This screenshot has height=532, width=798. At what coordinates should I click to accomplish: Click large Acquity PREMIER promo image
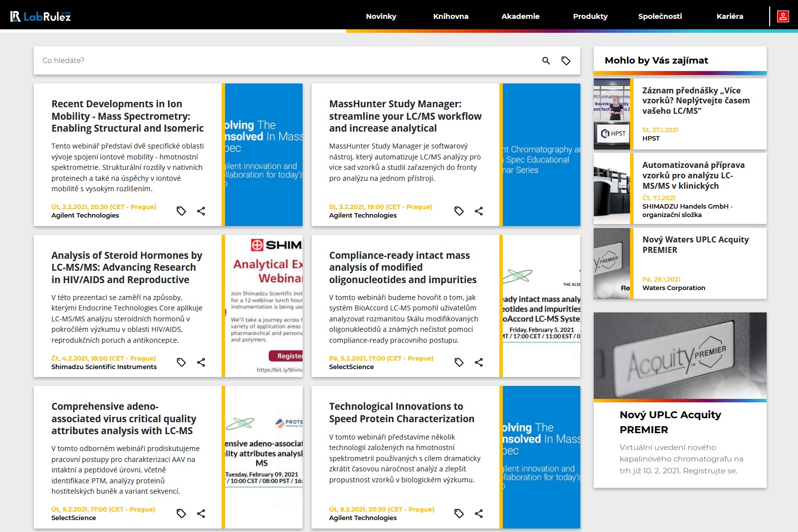click(x=680, y=356)
